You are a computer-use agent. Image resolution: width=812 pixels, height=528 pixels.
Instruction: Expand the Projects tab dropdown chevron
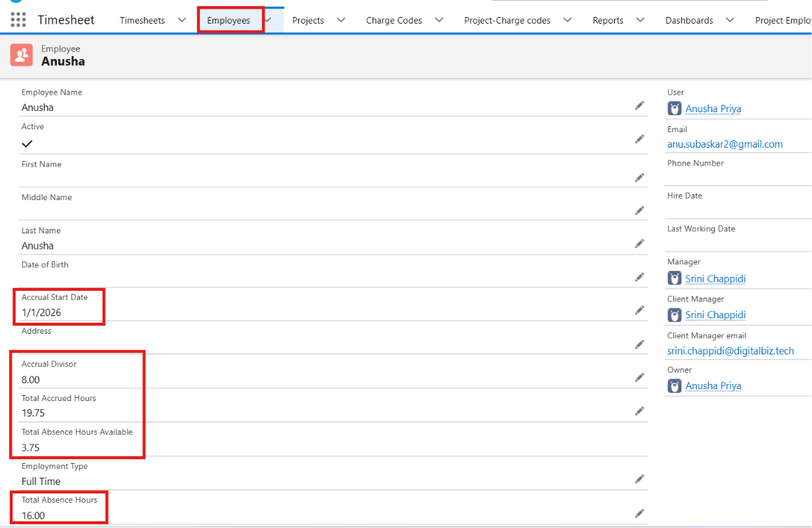pyautogui.click(x=341, y=20)
